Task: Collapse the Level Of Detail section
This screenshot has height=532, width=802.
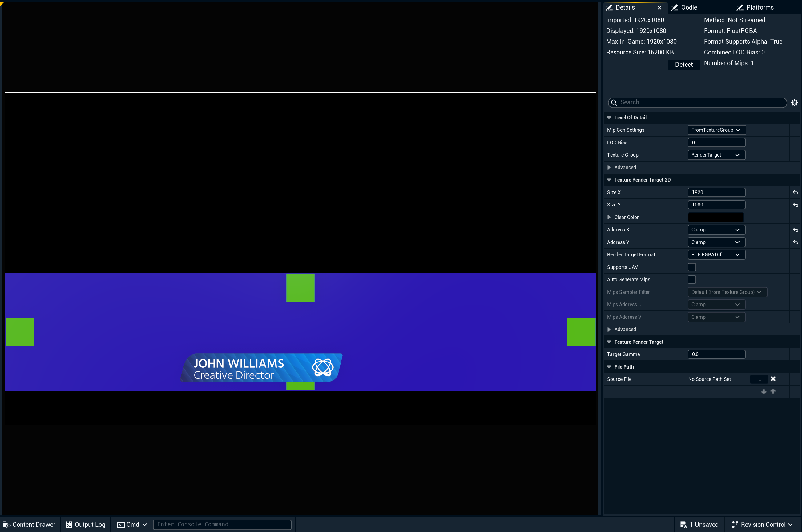Action: coord(609,118)
